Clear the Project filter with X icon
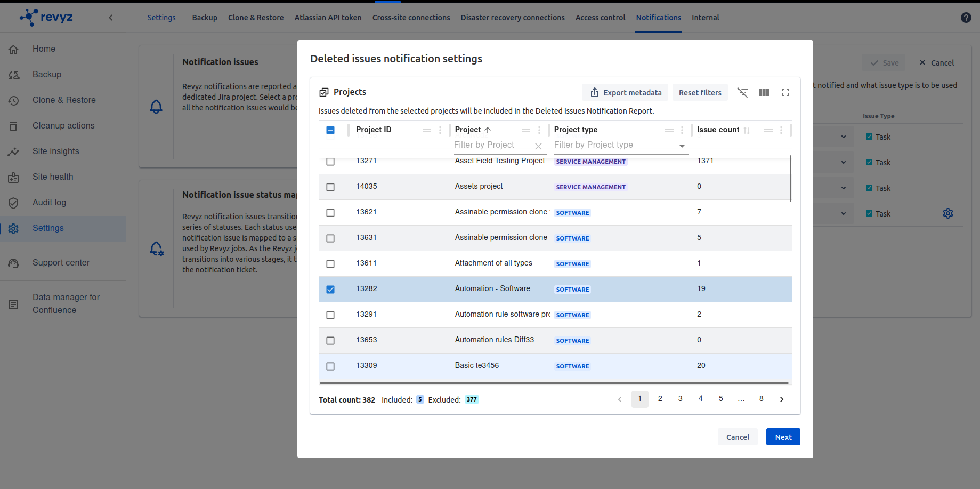 tap(538, 146)
